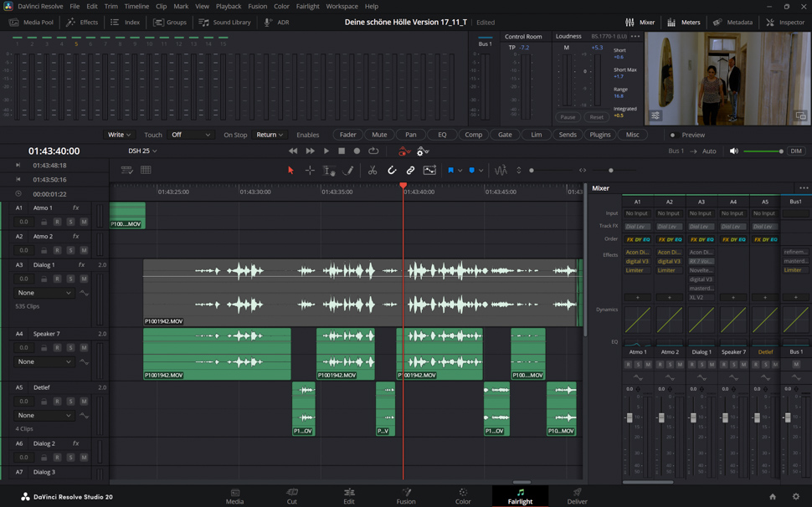Image resolution: width=812 pixels, height=507 pixels.
Task: Click the blue flag marker icon
Action: 450,171
